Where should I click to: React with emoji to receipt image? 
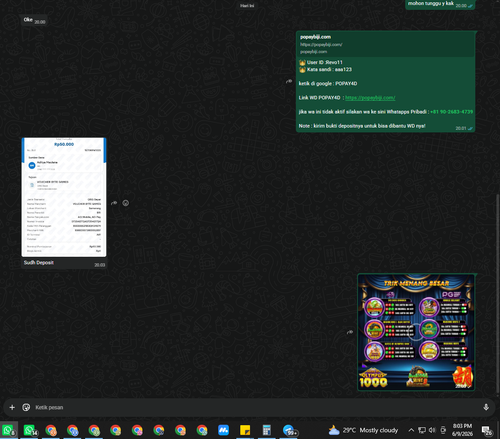tap(126, 203)
